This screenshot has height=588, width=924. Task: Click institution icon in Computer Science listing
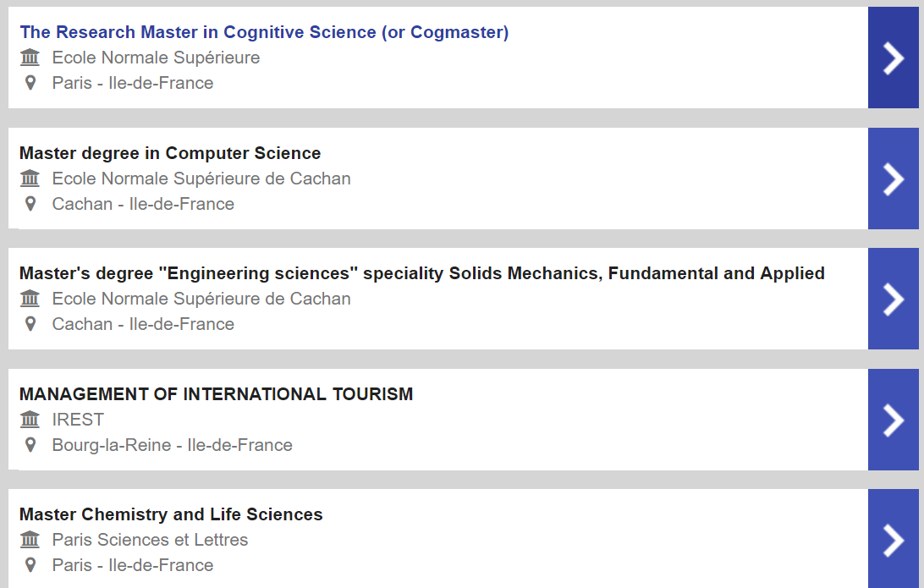pyautogui.click(x=30, y=179)
